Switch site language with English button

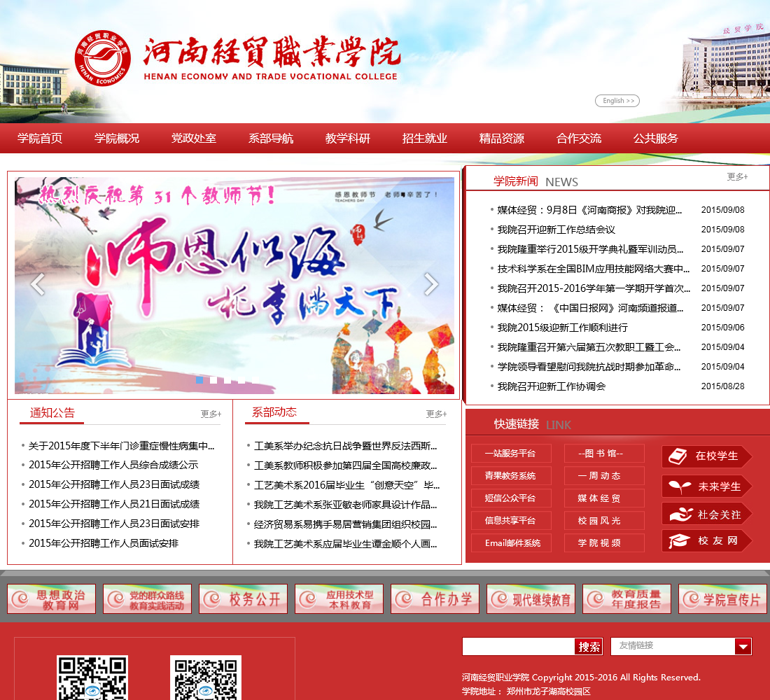click(617, 101)
